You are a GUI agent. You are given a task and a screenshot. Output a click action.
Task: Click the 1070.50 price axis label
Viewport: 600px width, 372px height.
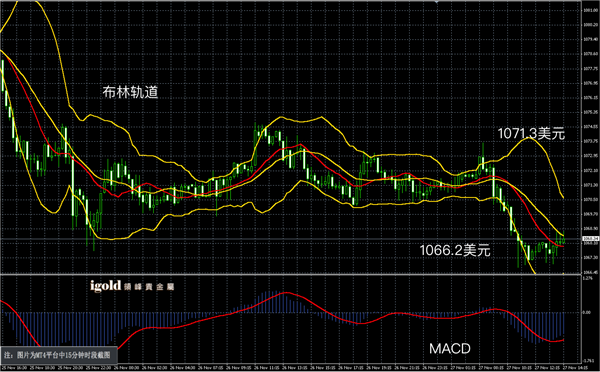(591, 199)
